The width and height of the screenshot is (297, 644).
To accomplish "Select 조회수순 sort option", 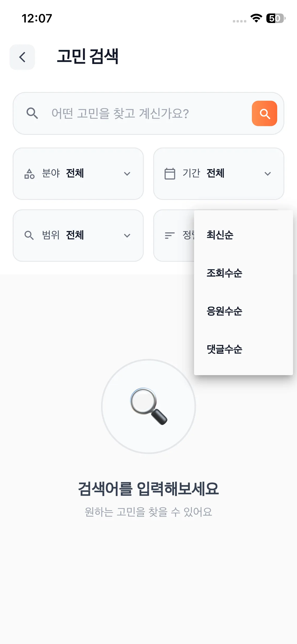I will pyautogui.click(x=224, y=273).
